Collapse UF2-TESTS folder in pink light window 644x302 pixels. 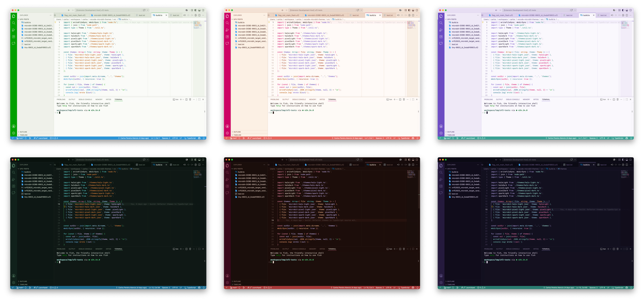[x=249, y=19]
